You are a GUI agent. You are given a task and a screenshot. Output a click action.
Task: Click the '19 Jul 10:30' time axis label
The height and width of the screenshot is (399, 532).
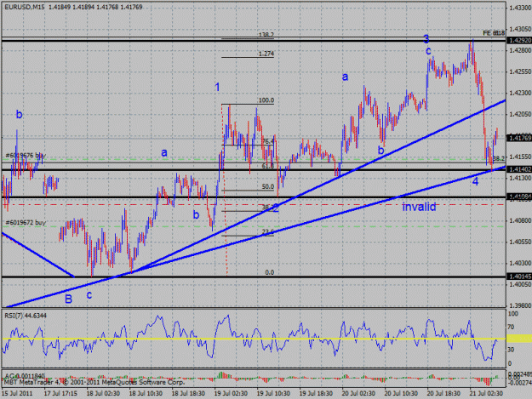coord(273,393)
